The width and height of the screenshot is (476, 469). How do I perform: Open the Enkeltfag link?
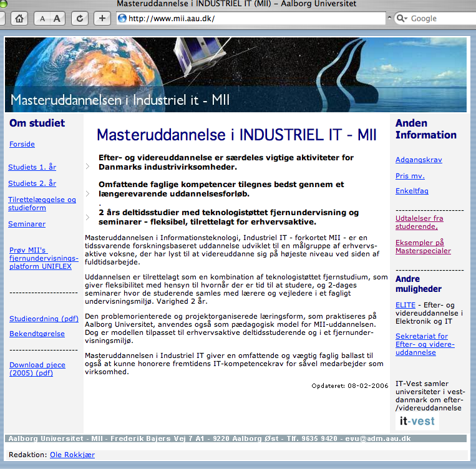pos(412,191)
